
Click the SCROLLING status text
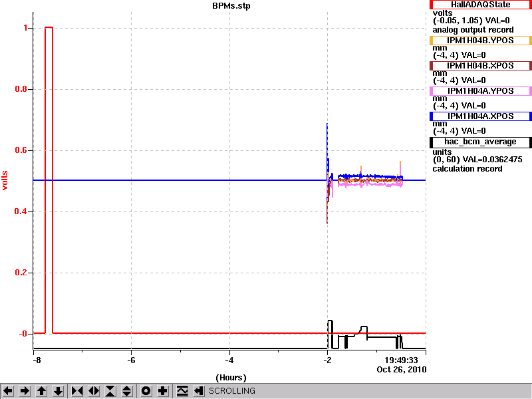231,391
